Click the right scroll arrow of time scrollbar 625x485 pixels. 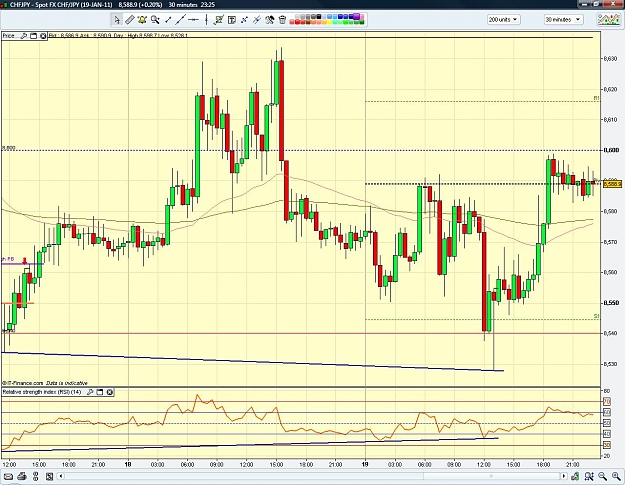tap(564, 476)
